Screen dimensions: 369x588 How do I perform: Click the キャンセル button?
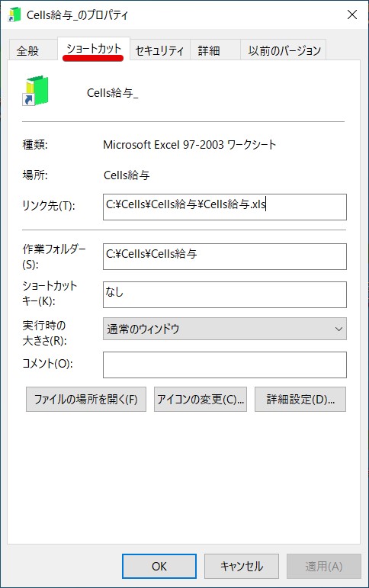241,566
